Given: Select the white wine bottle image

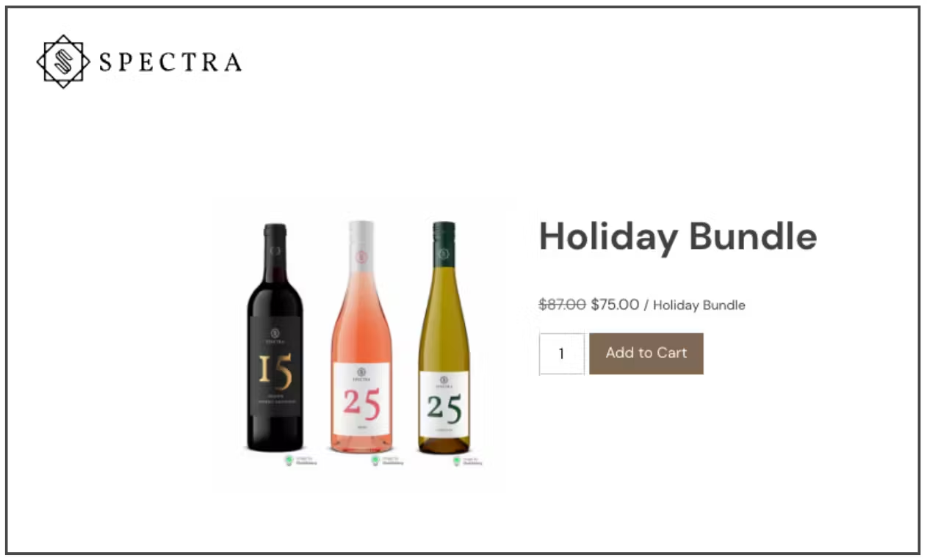Looking at the screenshot, I should (x=444, y=338).
